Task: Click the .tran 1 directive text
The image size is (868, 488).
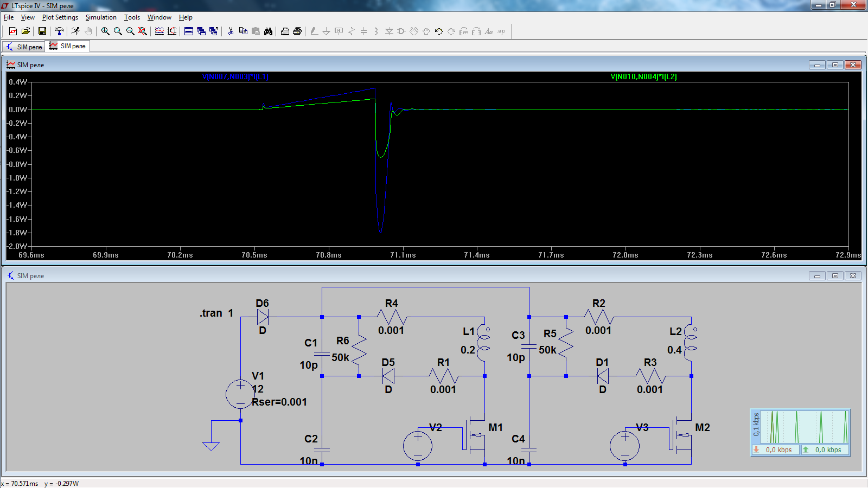Action: tap(216, 313)
